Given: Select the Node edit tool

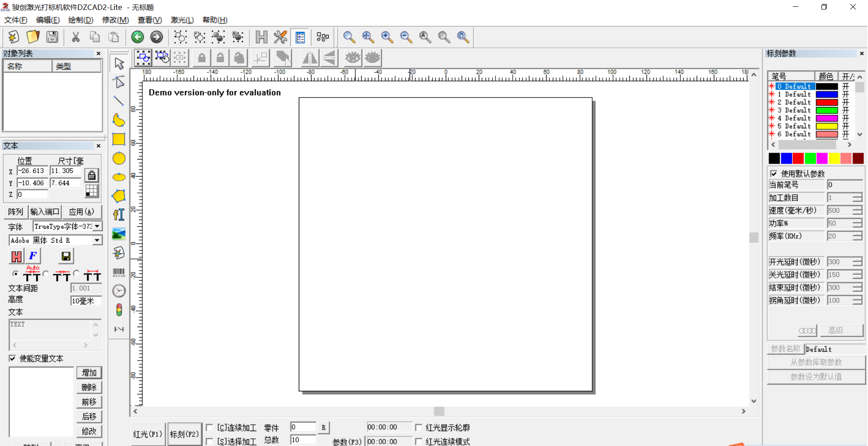Looking at the screenshot, I should coord(119,82).
